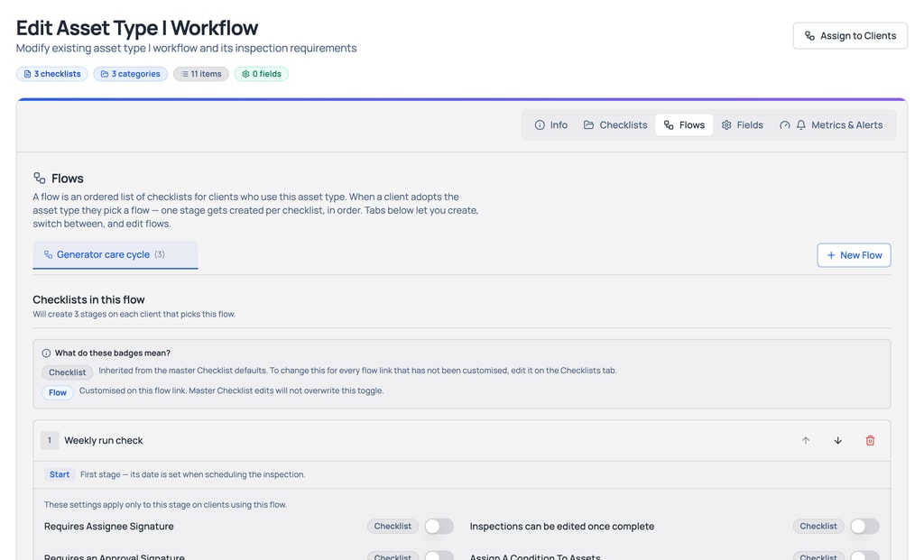Screen dimensions: 924x560
Task: Click the info circle icon on Info tab
Action: (x=540, y=124)
